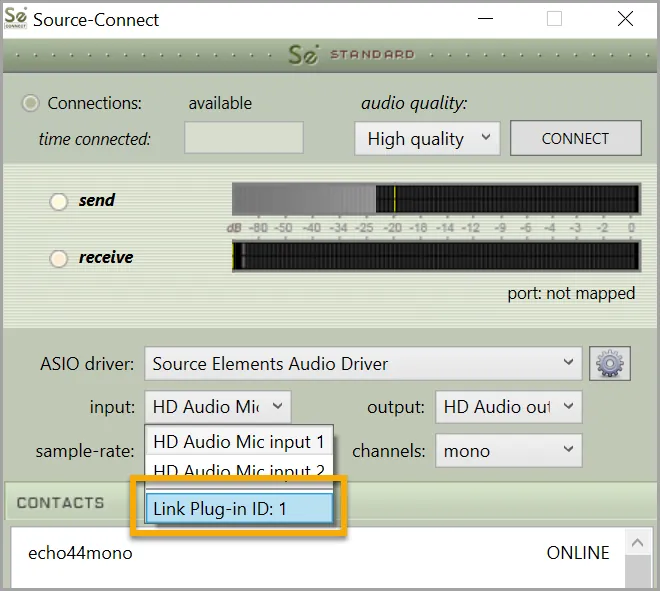Image resolution: width=660 pixels, height=591 pixels.
Task: Toggle the receive indicator button
Action: [59, 258]
